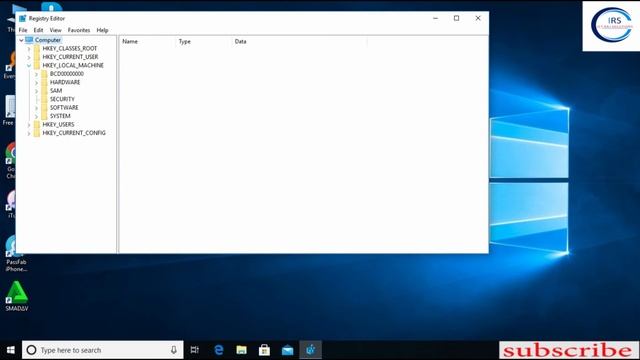Click the HKEY_CURRENT_CONFIG folder icon
This screenshot has height=360, width=640.
point(37,133)
